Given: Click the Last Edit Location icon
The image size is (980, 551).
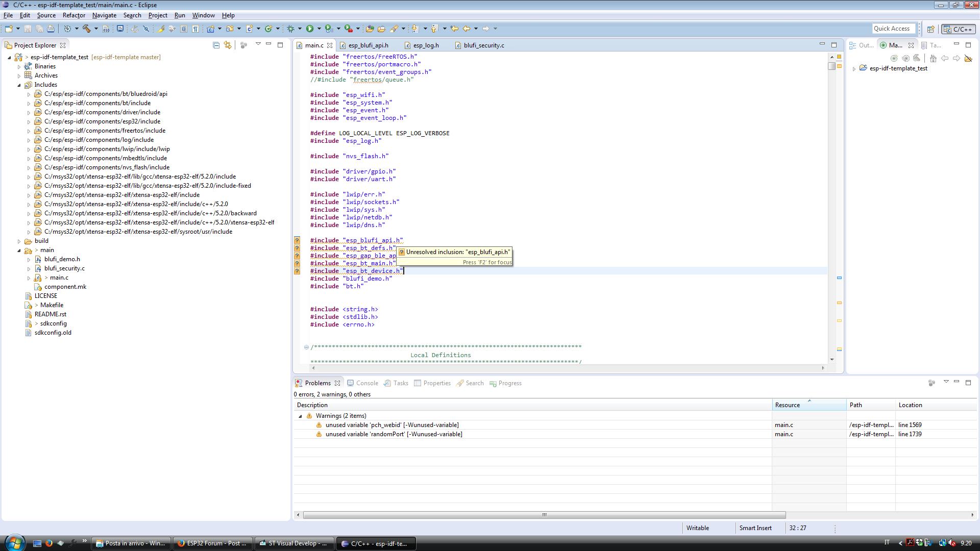Looking at the screenshot, I should tap(454, 29).
